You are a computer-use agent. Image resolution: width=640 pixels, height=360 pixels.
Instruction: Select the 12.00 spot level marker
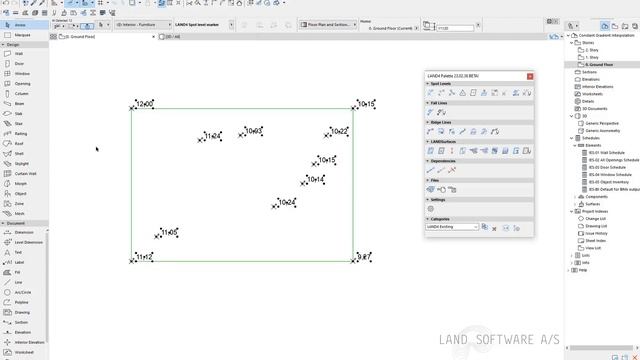144,104
